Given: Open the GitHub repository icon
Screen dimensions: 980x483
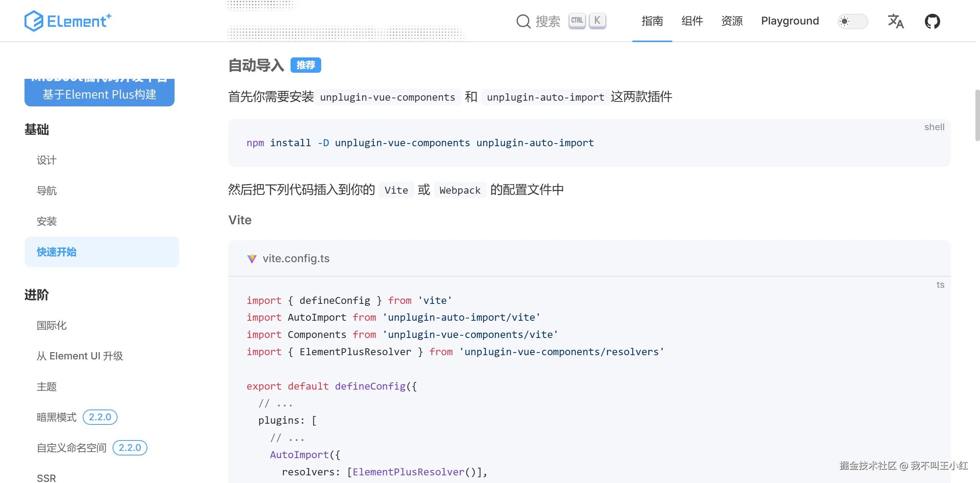Looking at the screenshot, I should 932,21.
